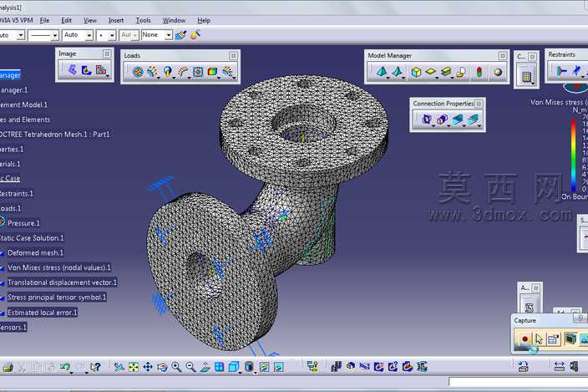Image resolution: width=588 pixels, height=392 pixels.
Task: Expand the View mode cube dropdown arrow
Action: pos(241,372)
